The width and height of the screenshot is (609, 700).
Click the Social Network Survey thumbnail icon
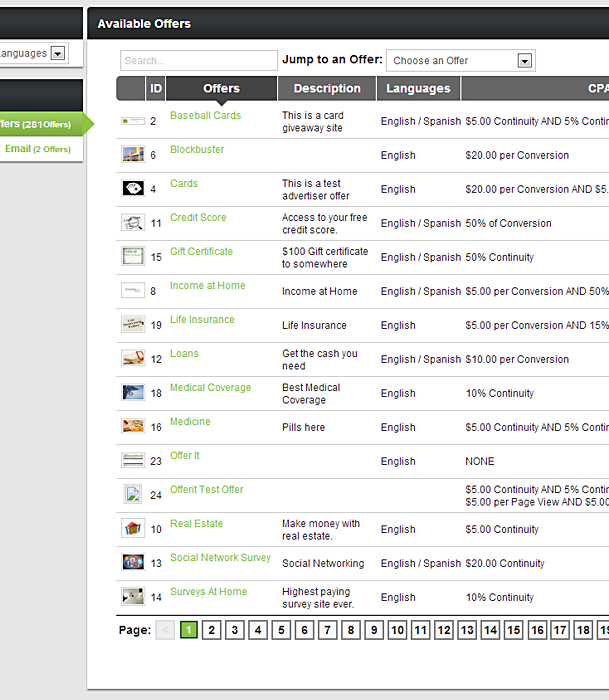coord(132,562)
